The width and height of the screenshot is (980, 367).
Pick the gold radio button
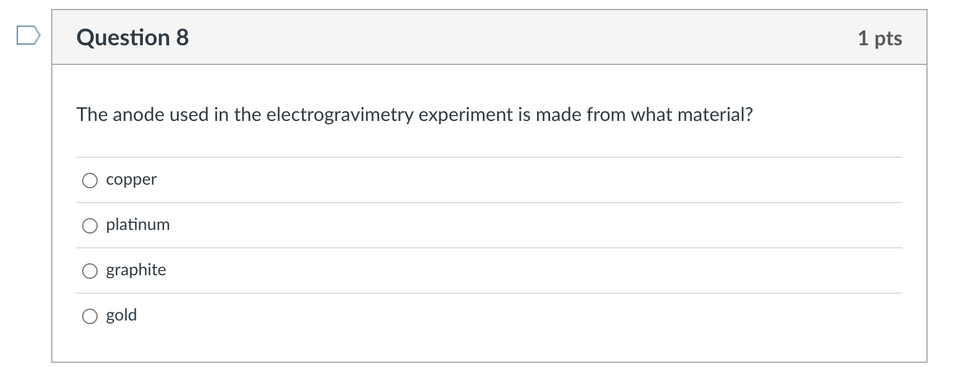(x=90, y=316)
